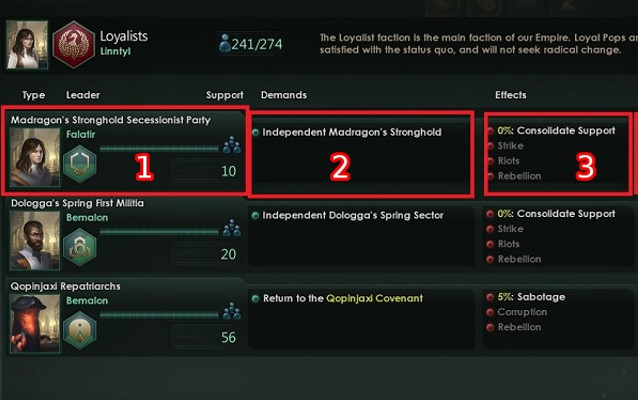Open the Loyalists leader portrait at top-left
The image size is (640, 400).
(x=25, y=43)
